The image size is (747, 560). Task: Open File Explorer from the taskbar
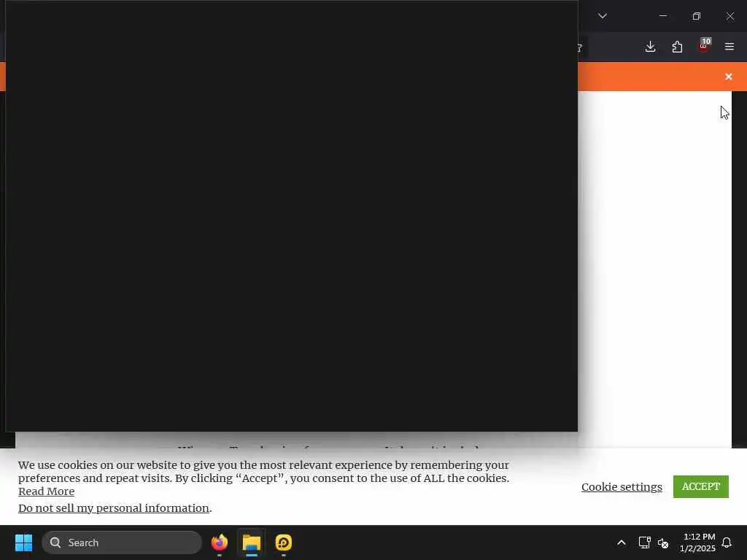(252, 542)
